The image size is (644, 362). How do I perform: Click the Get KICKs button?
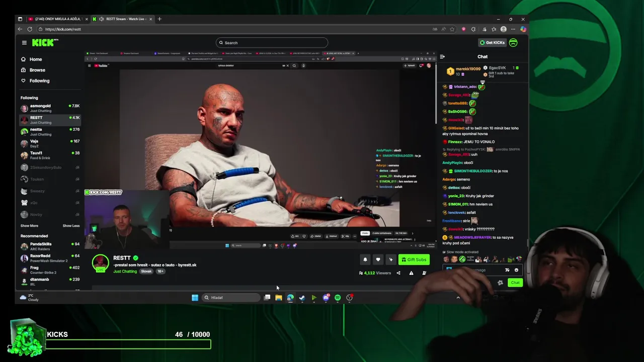tap(492, 43)
